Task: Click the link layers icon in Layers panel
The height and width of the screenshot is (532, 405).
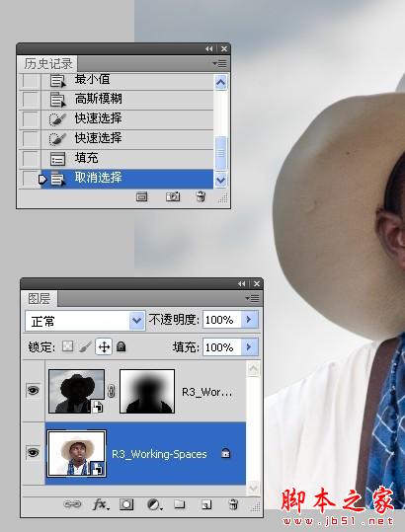Action: 72,504
